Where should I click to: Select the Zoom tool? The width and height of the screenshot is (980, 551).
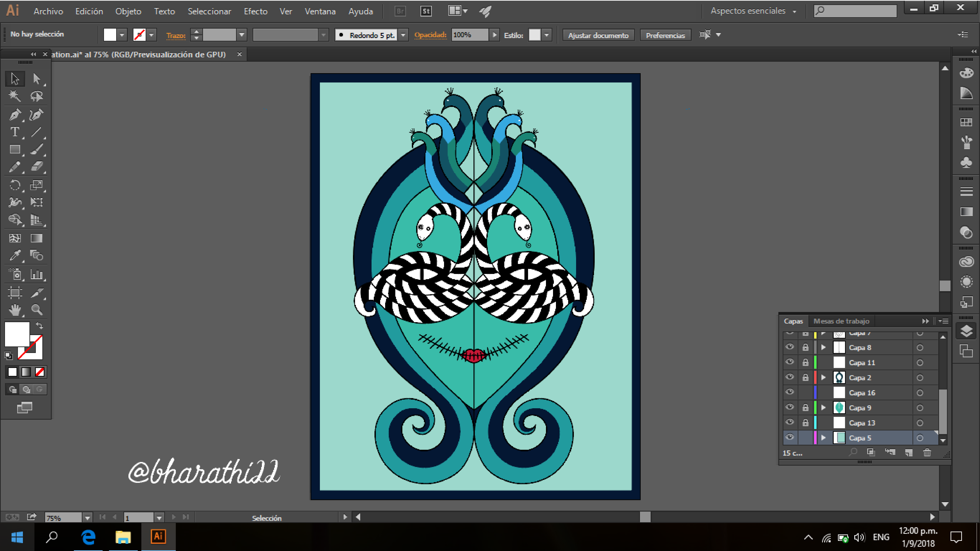point(37,310)
